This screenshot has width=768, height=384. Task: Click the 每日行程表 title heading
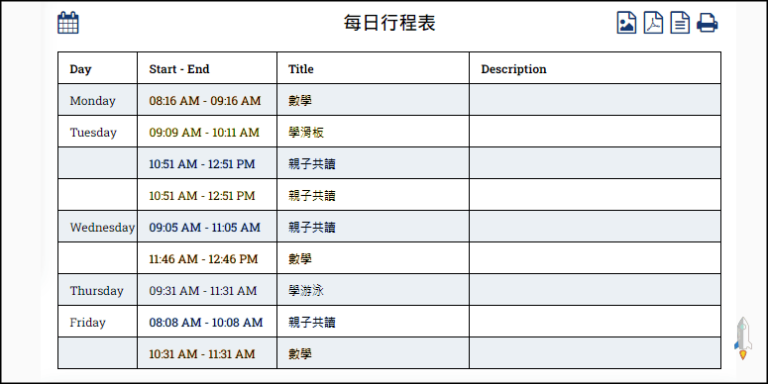click(389, 23)
